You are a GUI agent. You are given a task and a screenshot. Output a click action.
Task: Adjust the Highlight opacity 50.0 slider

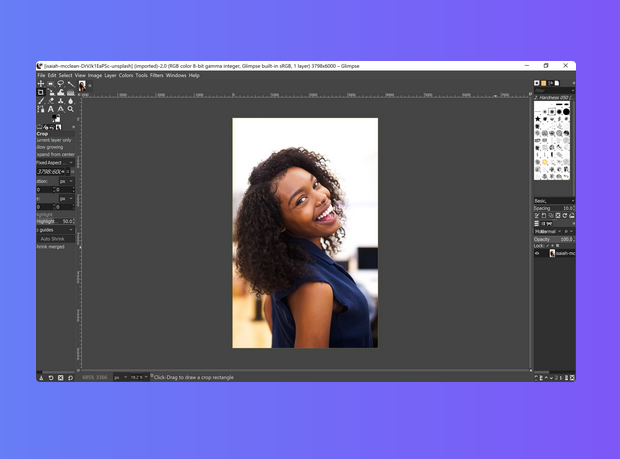pos(55,221)
